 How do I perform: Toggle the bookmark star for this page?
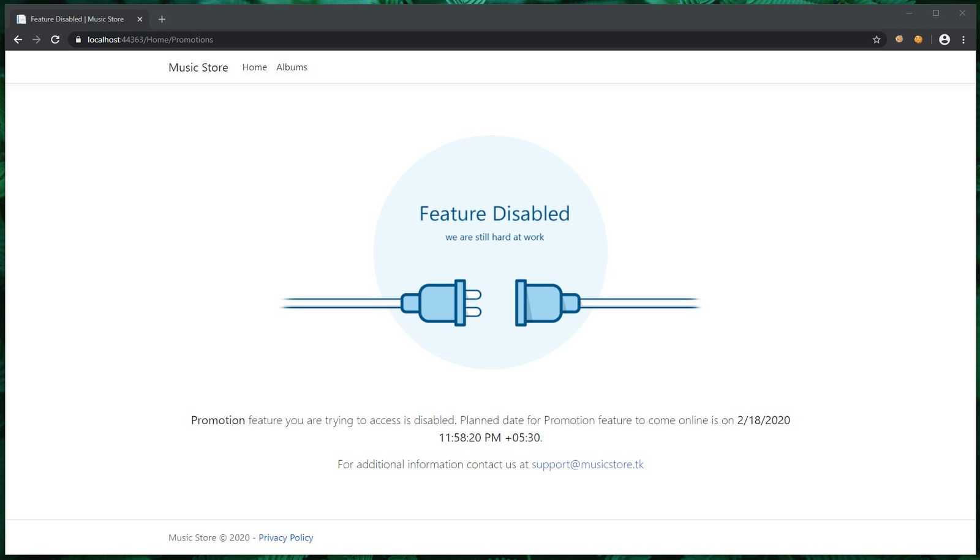point(876,39)
